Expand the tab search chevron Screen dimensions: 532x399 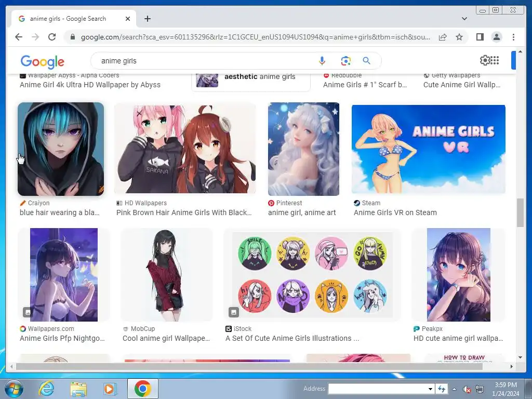464,19
